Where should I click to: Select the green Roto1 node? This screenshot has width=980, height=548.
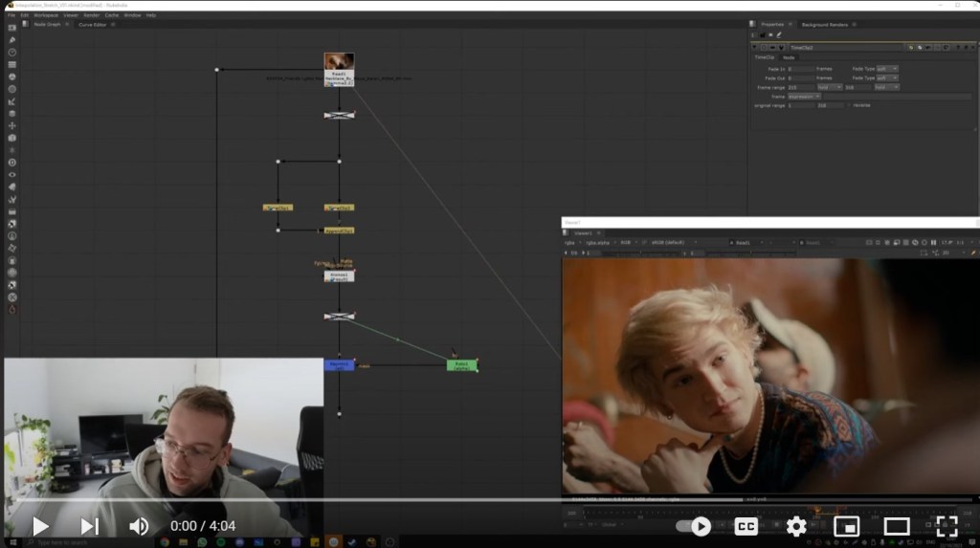[462, 365]
